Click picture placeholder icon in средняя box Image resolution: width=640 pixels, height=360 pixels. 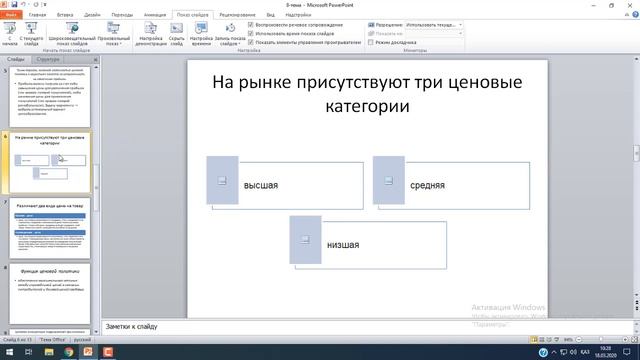389,180
